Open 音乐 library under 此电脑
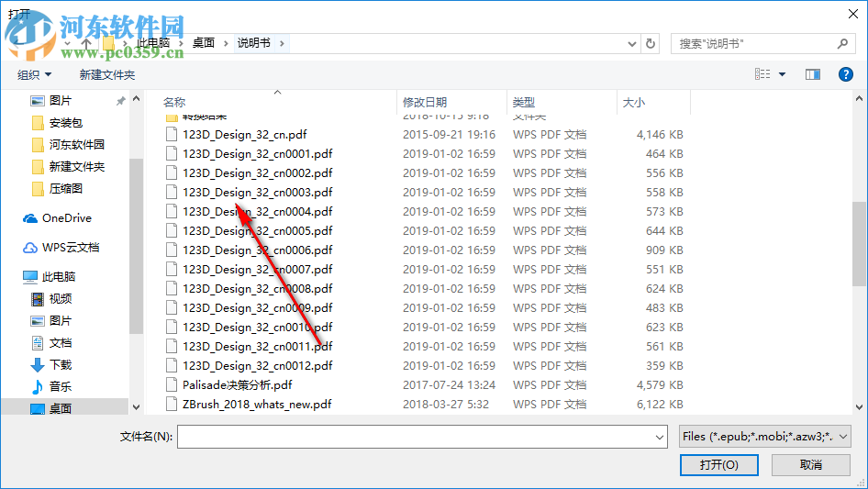868x489 pixels. 61,386
